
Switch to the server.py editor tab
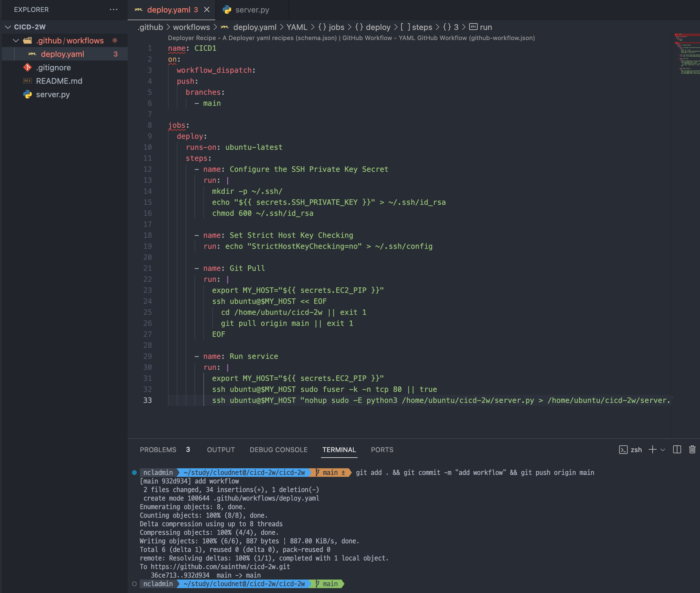click(252, 10)
